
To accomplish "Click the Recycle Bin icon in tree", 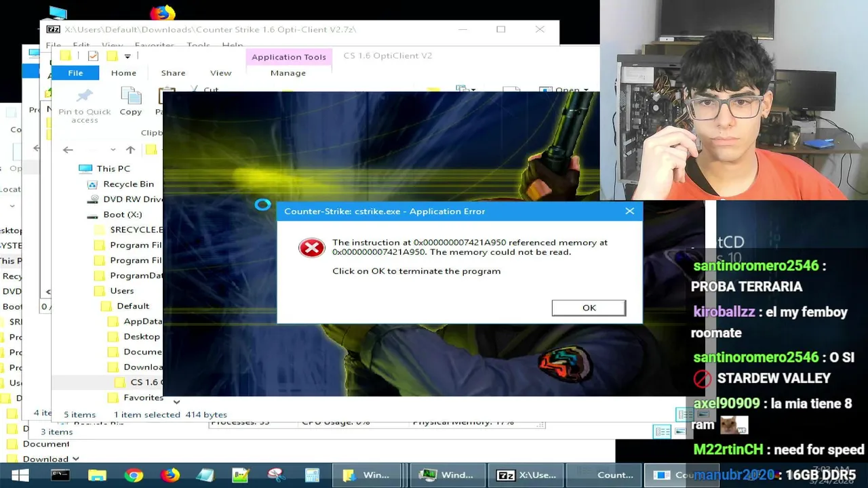I will coord(92,184).
